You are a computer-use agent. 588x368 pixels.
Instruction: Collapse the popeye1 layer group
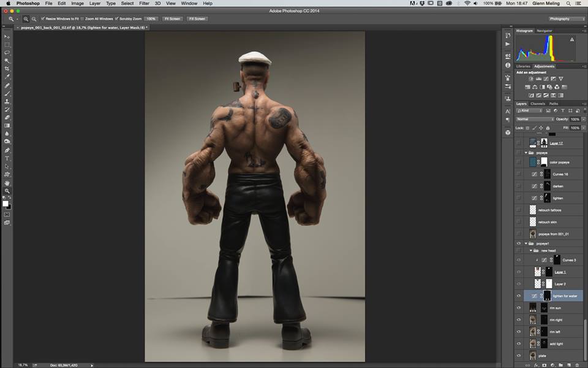(526, 243)
